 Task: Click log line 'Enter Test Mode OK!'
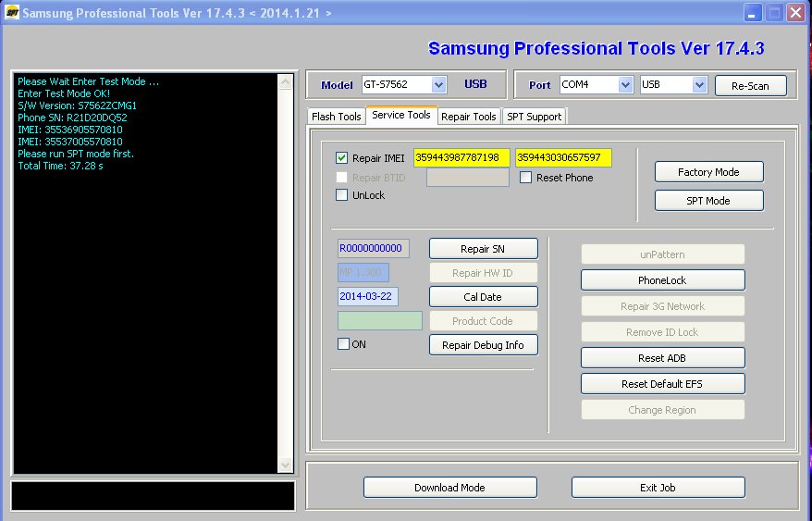[64, 93]
